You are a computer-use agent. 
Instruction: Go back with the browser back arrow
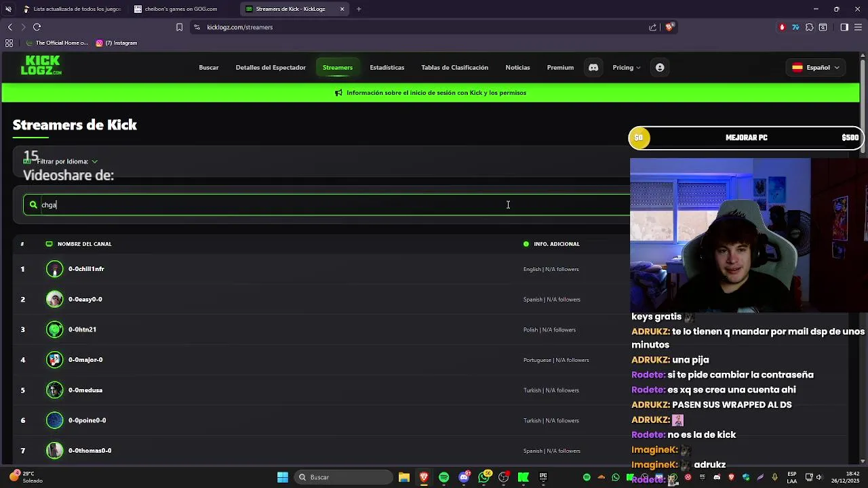coord(9,27)
